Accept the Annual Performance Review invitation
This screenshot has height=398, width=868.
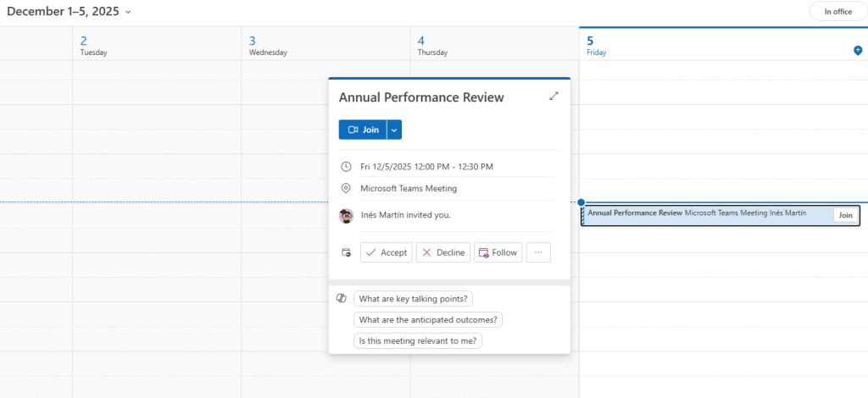tap(387, 252)
